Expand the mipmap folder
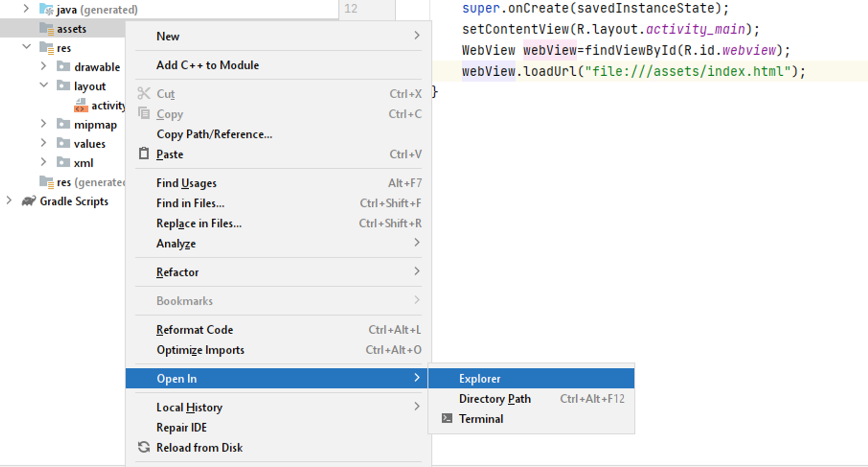Viewport: 868px width, 467px height. pyautogui.click(x=44, y=124)
